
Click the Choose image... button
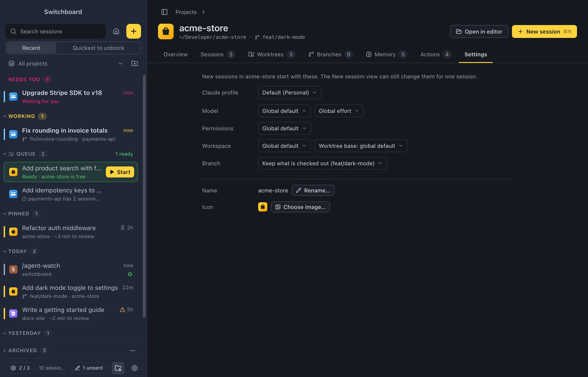(300, 207)
